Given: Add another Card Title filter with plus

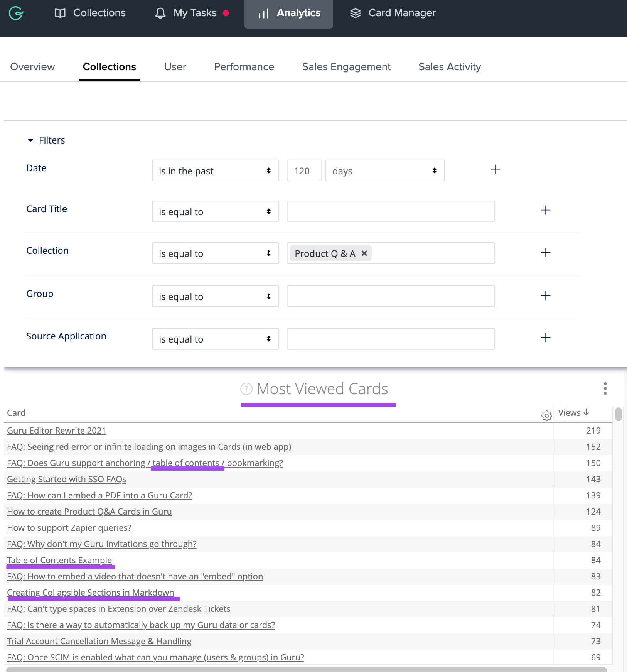Looking at the screenshot, I should point(546,210).
